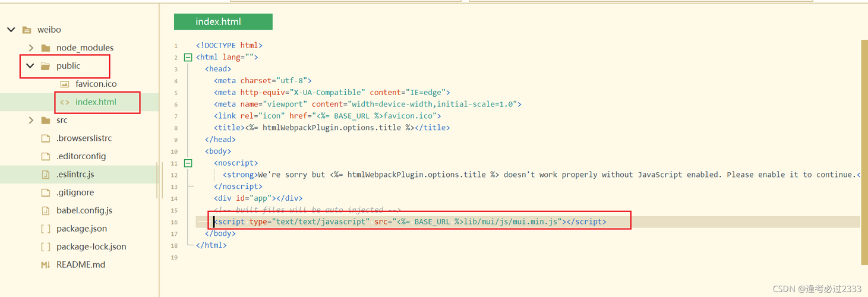Click the closing html tag
This screenshot has height=297, width=868.
tap(212, 245)
